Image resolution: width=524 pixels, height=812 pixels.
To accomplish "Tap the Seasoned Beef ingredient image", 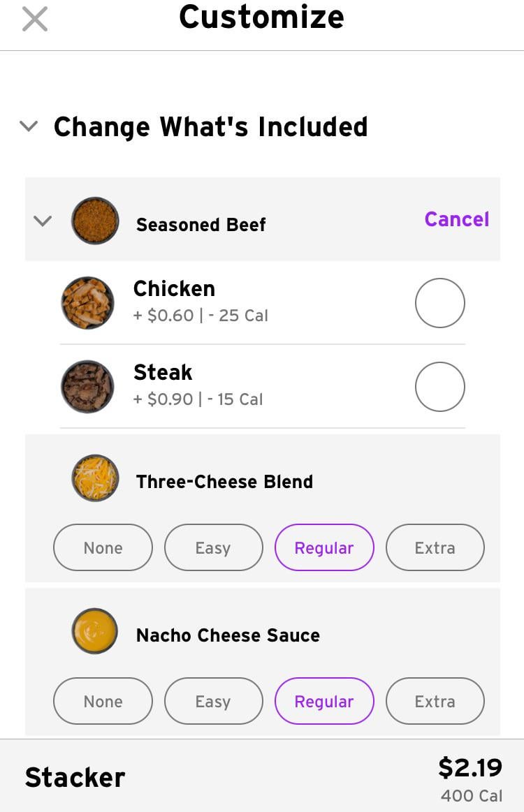I will click(95, 221).
